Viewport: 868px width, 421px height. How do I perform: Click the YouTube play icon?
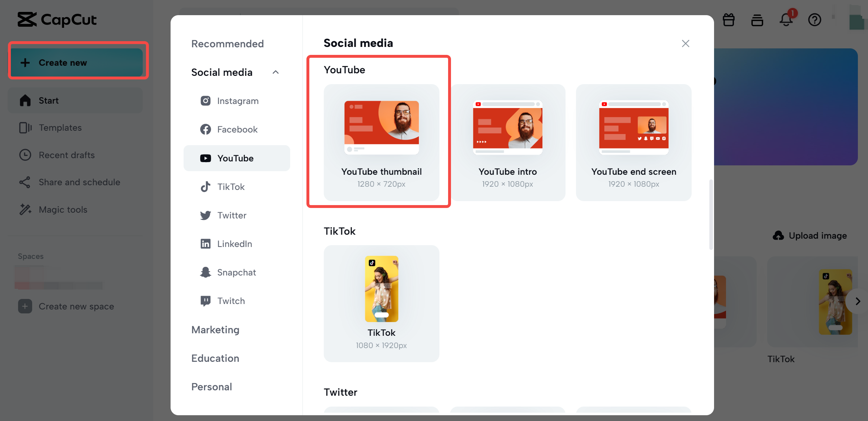(206, 158)
